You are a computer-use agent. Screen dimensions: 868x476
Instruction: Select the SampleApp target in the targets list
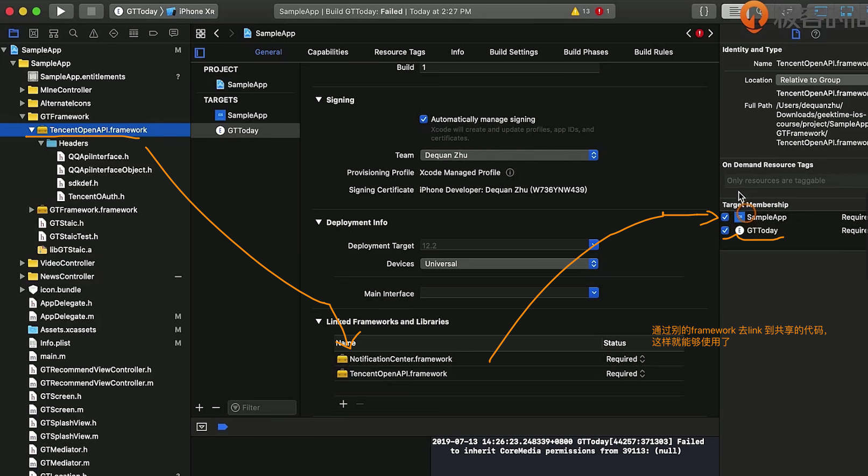pyautogui.click(x=247, y=115)
